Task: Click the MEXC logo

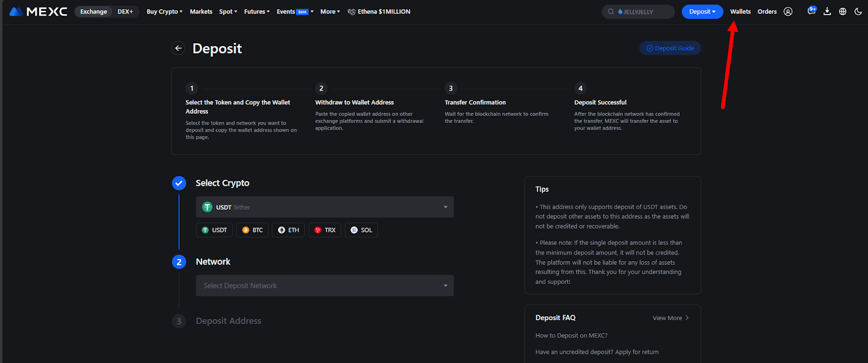Action: 39,11
